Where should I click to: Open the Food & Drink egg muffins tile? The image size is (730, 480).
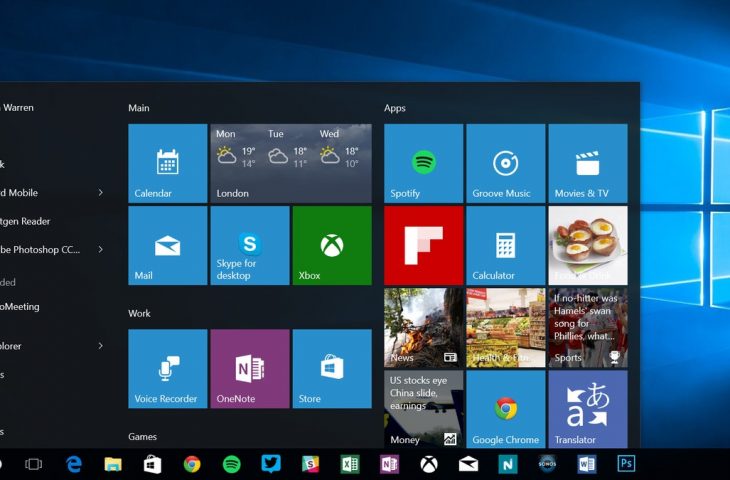coord(588,245)
